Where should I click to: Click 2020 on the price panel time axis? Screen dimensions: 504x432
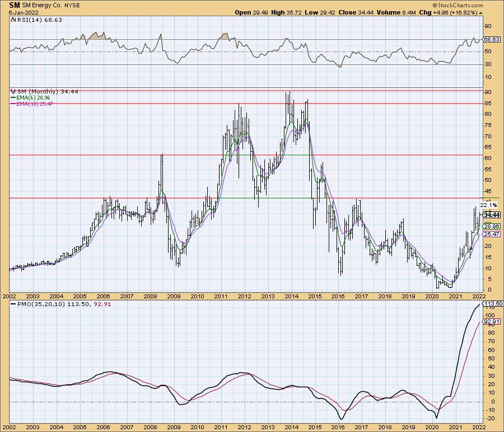point(432,296)
